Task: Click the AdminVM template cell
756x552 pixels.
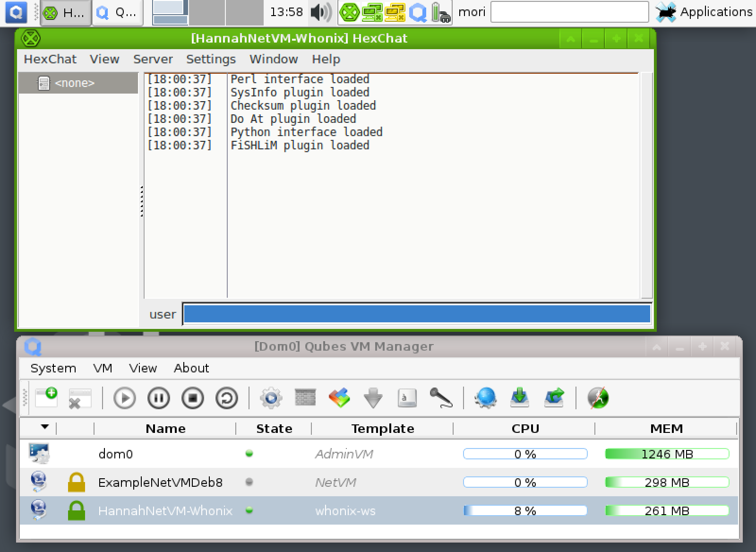Action: coord(344,454)
